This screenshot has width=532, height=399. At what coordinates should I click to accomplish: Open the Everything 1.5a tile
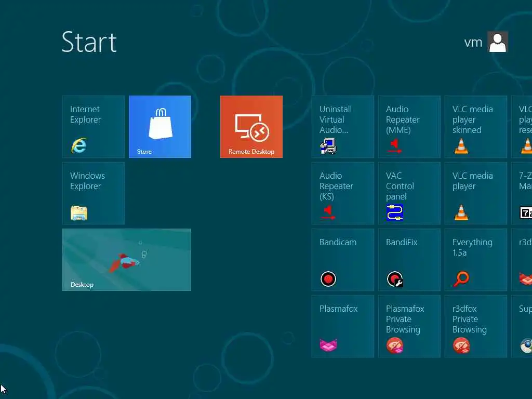[x=476, y=260]
